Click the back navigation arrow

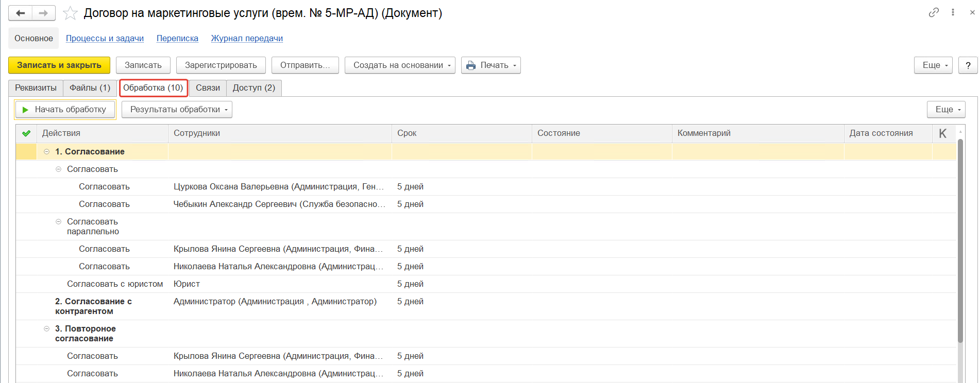click(x=21, y=13)
